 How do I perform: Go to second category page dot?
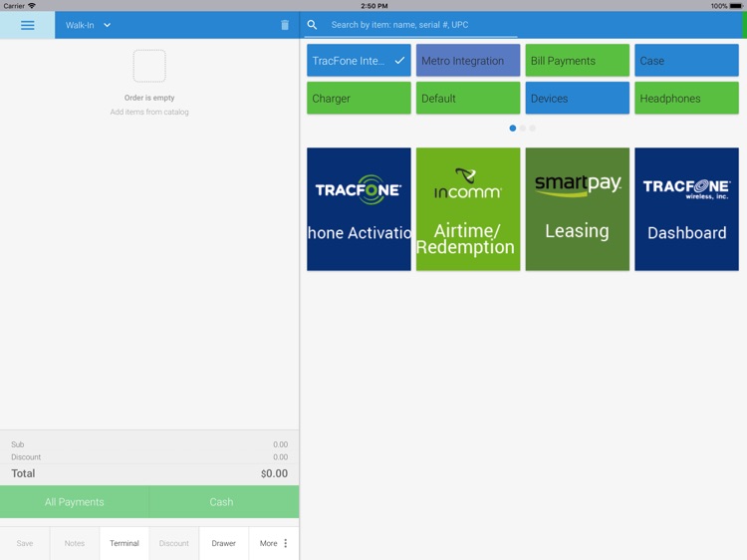(x=523, y=129)
